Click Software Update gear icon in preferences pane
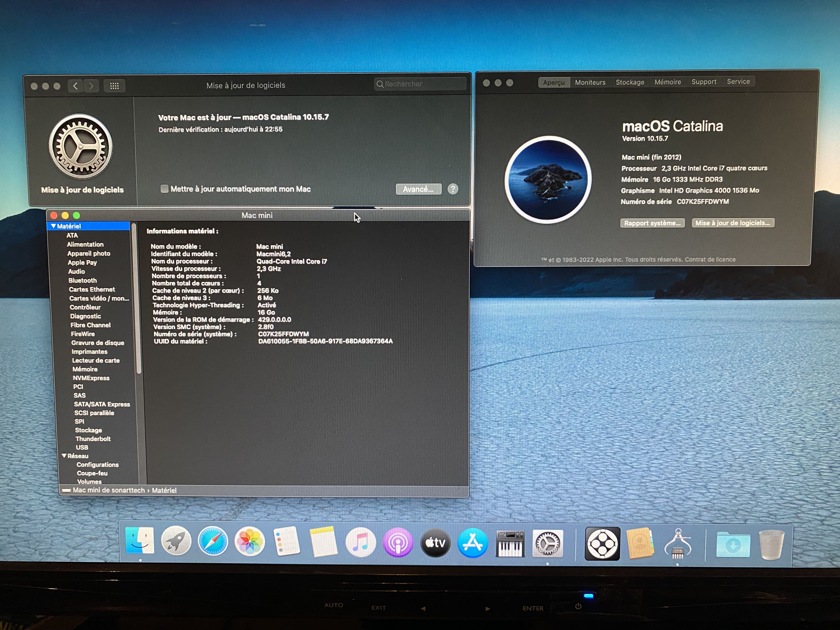The image size is (840, 630). [80, 147]
